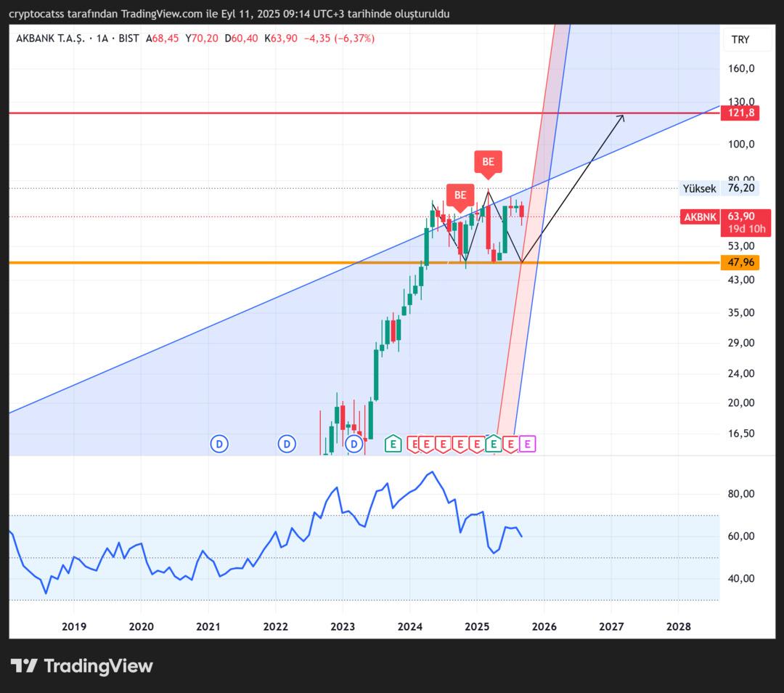Click the Yüksek 76,20 high label
The width and height of the screenshot is (784, 693).
(x=719, y=188)
